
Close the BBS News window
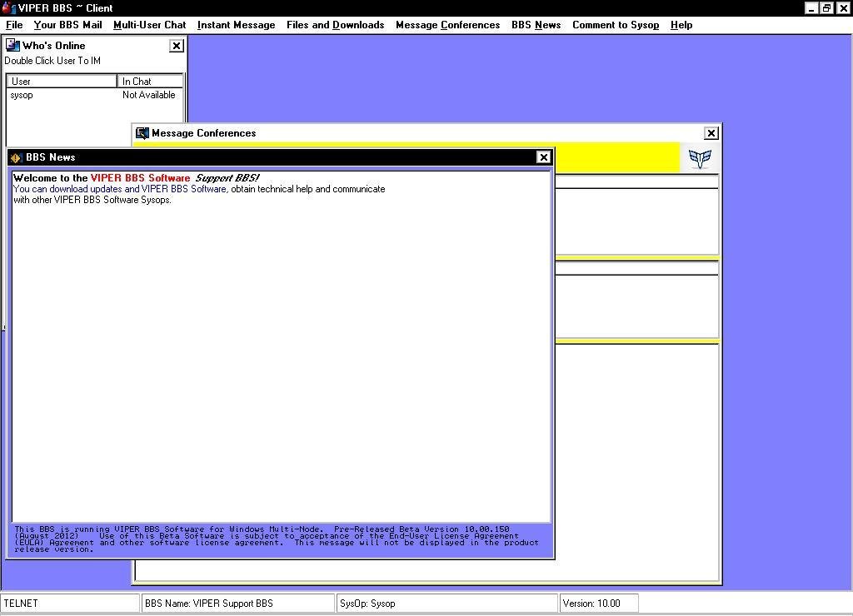543,157
